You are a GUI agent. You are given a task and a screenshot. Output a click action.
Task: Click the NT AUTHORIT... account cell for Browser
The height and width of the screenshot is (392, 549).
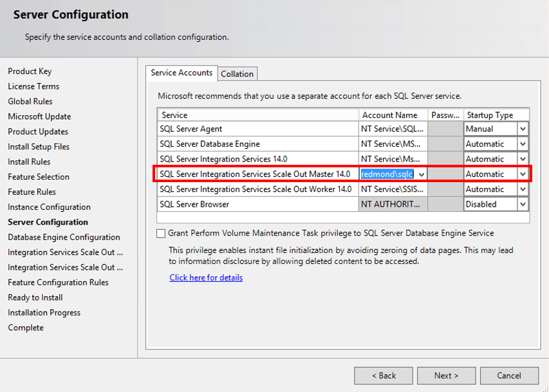tap(393, 204)
